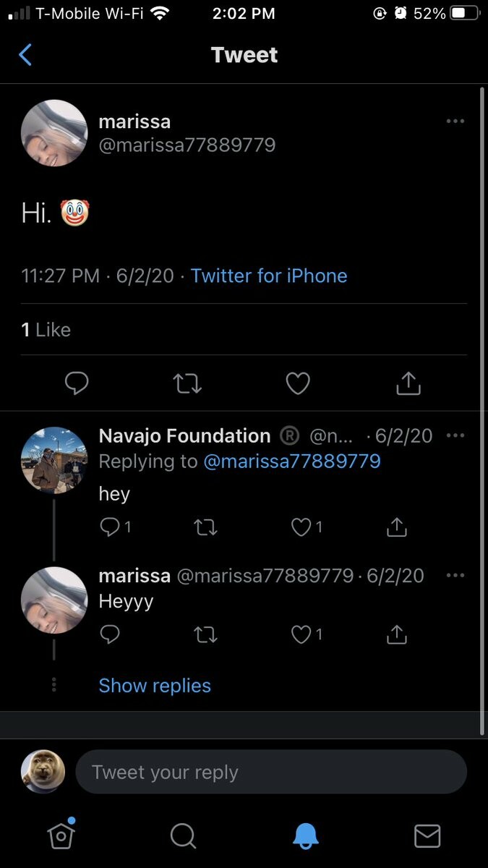Tap the back arrow to leave the tweet
488x868 pixels.
point(26,55)
